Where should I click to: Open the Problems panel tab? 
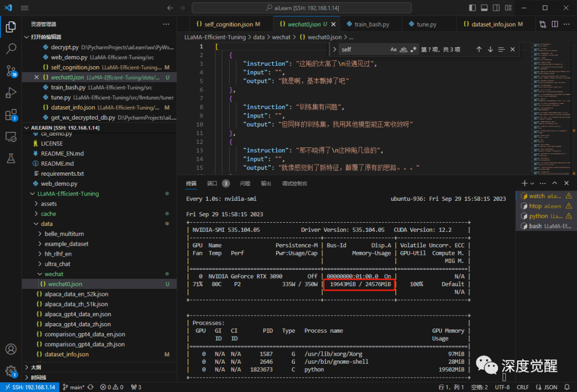pyautogui.click(x=245, y=184)
